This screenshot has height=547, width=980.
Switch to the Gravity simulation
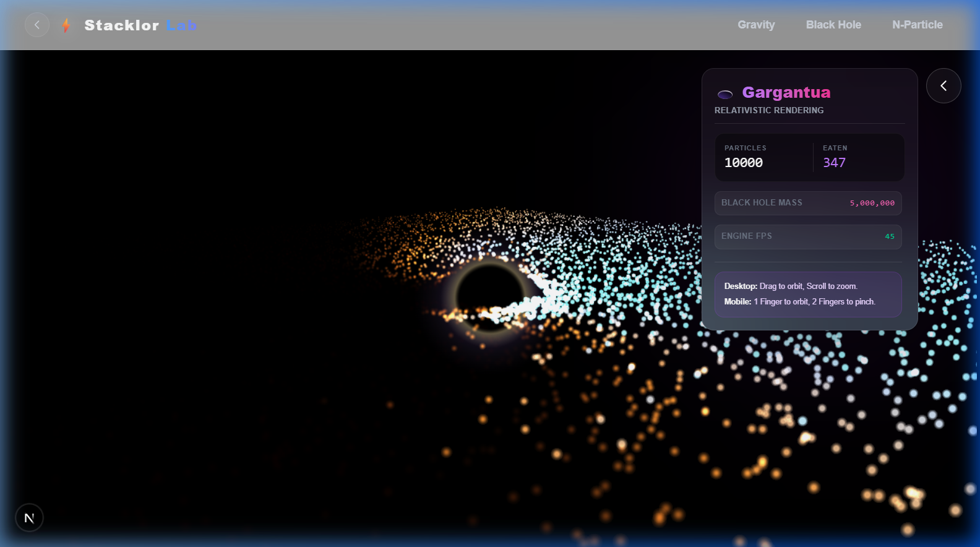(x=756, y=25)
